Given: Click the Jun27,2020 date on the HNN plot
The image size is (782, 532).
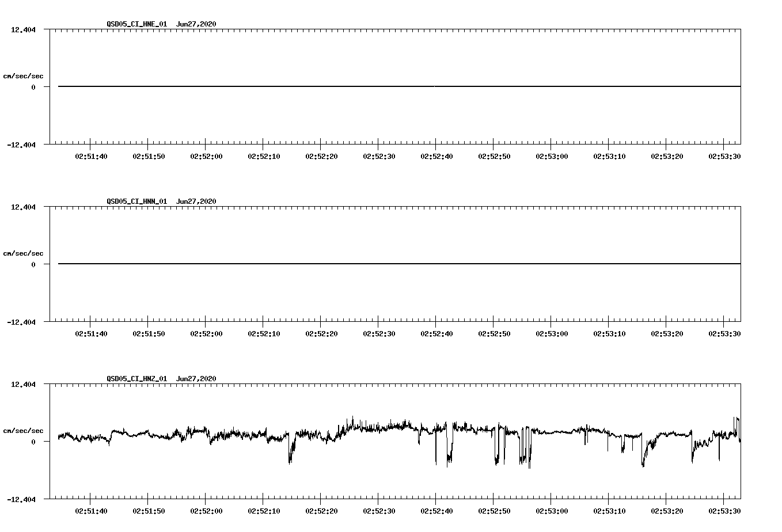Looking at the screenshot, I should pos(196,202).
